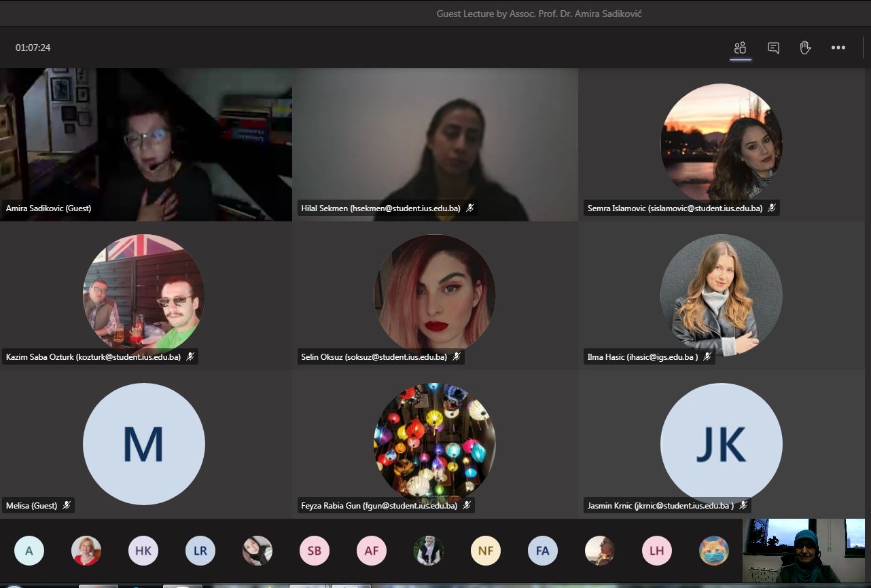Click the Melisa (Guest) avatar tile
The height and width of the screenshot is (588, 871).
pyautogui.click(x=143, y=444)
